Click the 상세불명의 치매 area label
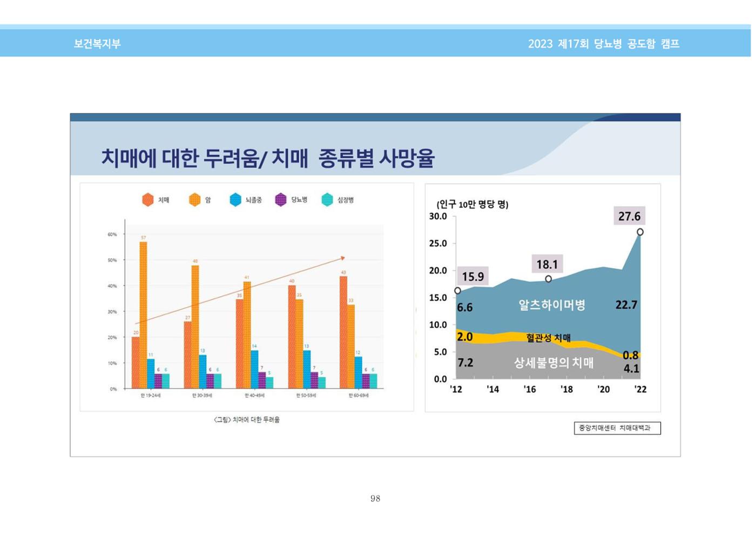 click(553, 363)
